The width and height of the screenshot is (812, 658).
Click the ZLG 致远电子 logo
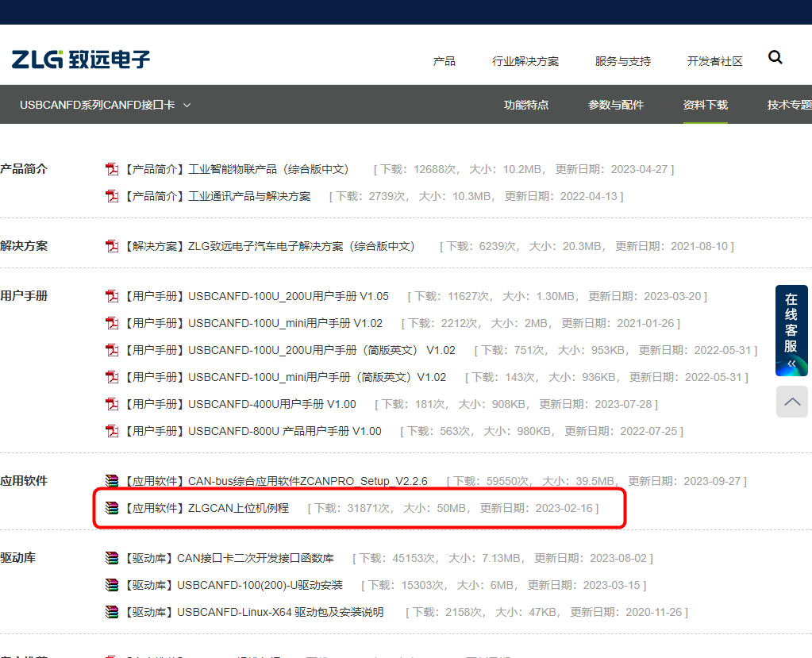click(x=81, y=60)
